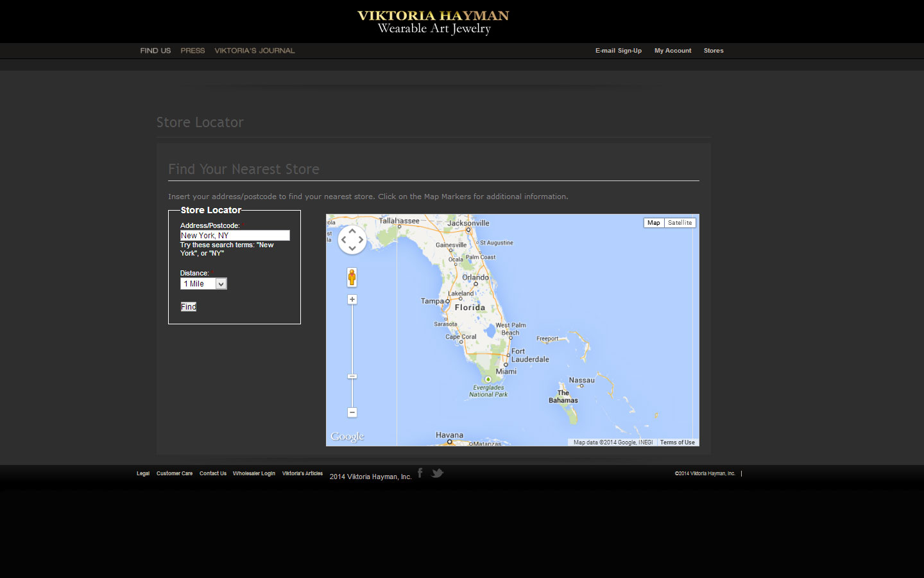
Task: Open the E-mail Sign-Up link
Action: pos(619,51)
